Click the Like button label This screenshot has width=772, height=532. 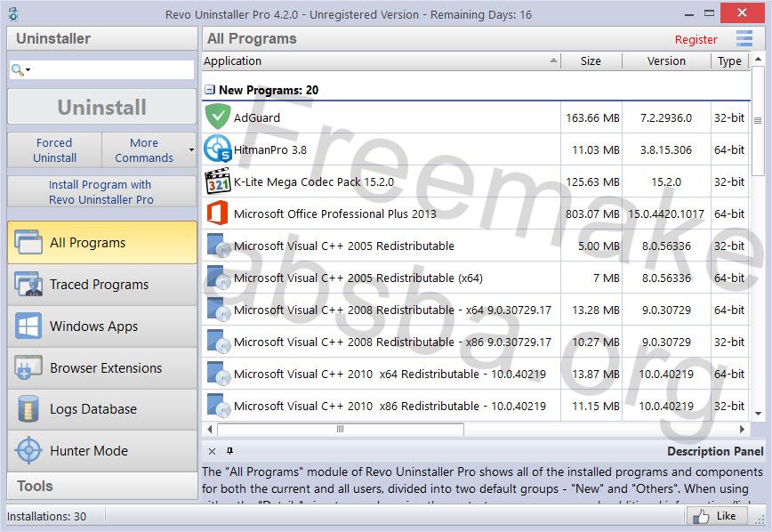(727, 516)
